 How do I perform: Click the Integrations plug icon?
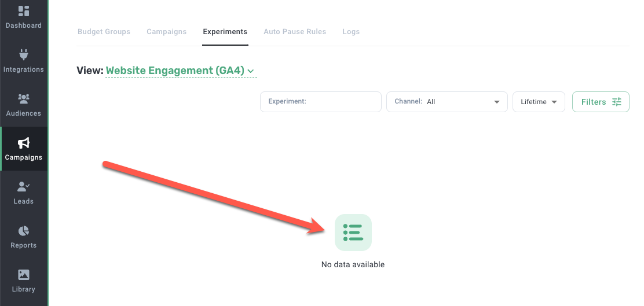pos(24,55)
